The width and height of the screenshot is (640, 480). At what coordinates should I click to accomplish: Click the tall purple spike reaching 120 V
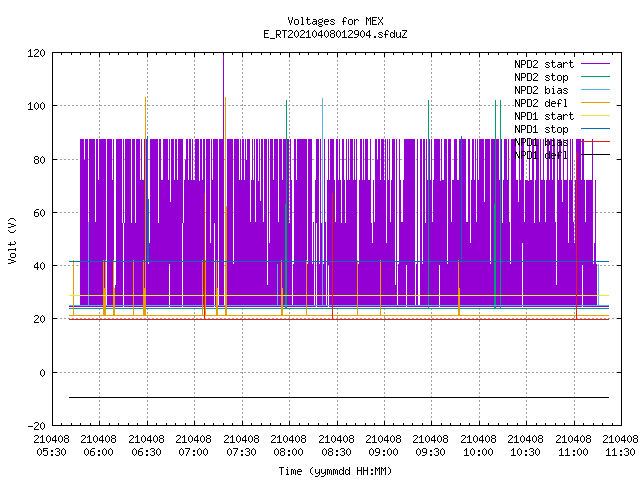point(223,96)
